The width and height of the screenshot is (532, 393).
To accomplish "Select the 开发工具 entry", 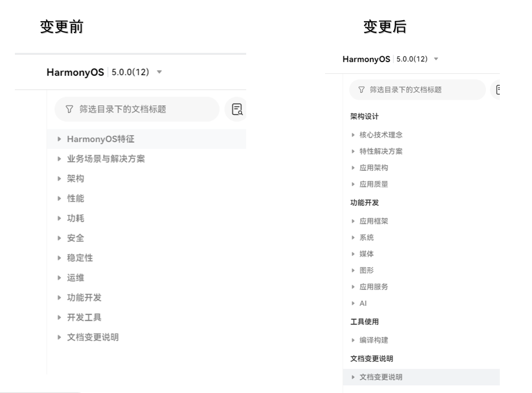I will coord(84,317).
